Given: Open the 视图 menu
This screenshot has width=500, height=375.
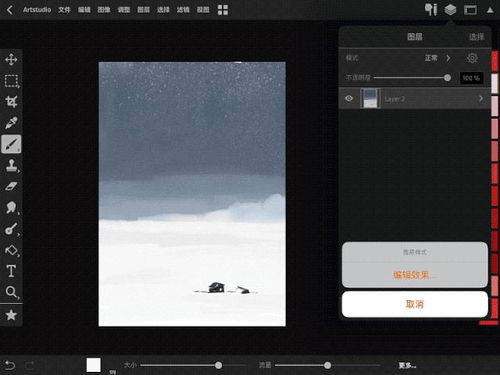Looking at the screenshot, I should tap(203, 10).
